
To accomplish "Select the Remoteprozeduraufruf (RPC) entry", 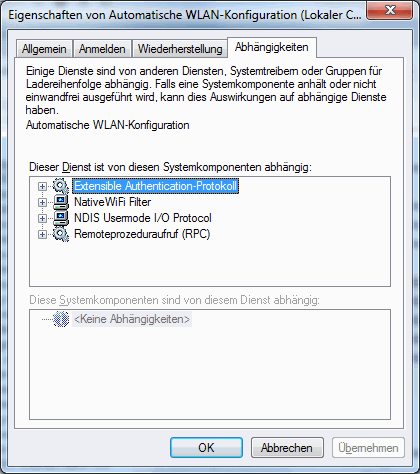I will pyautogui.click(x=142, y=234).
